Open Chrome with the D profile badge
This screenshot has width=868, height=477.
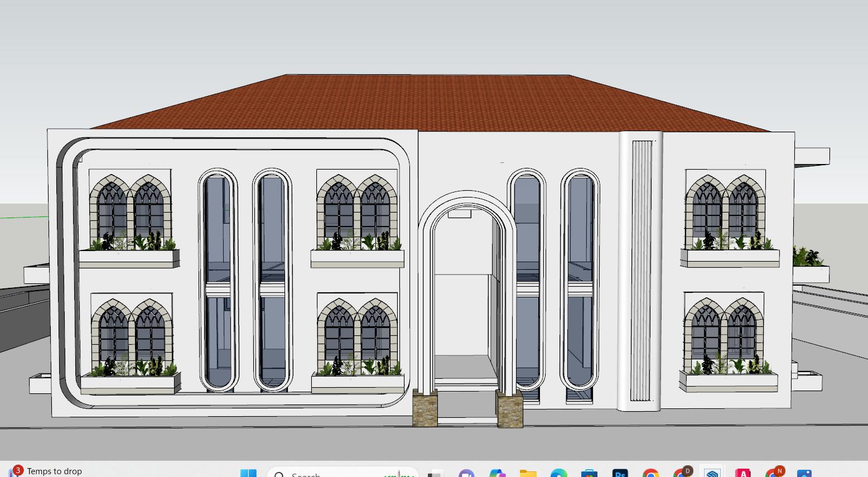[682, 474]
